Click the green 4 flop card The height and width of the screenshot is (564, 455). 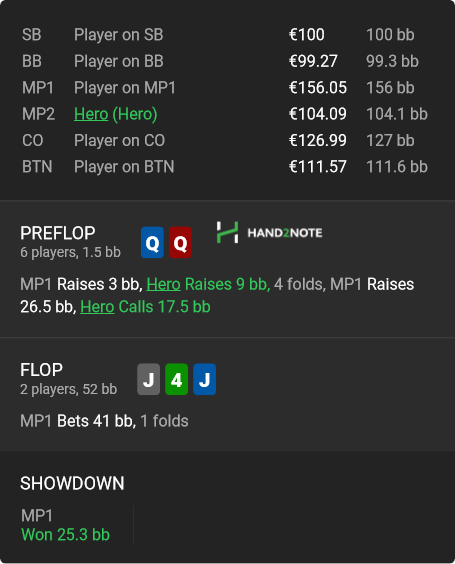click(177, 379)
